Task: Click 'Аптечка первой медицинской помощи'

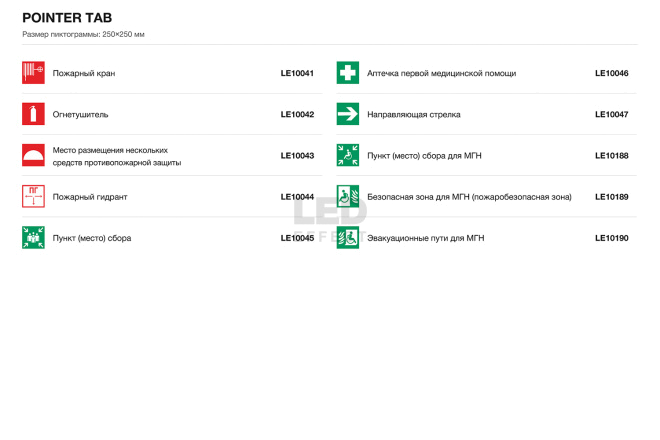Action: [442, 73]
